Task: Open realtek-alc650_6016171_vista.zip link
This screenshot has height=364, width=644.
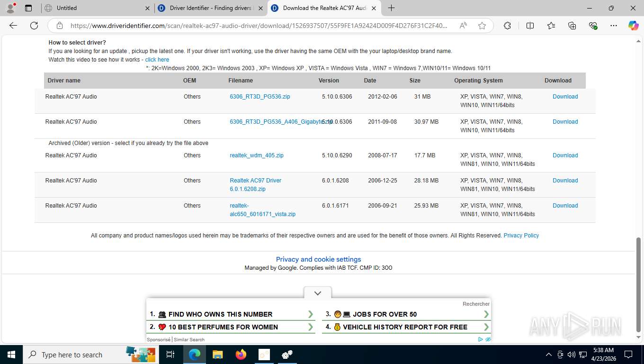Action: click(263, 210)
